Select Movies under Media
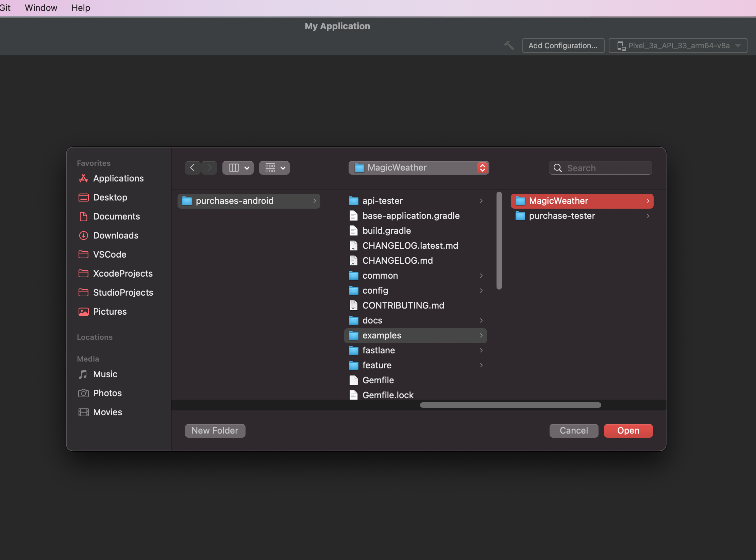The height and width of the screenshot is (560, 756). [x=107, y=412]
